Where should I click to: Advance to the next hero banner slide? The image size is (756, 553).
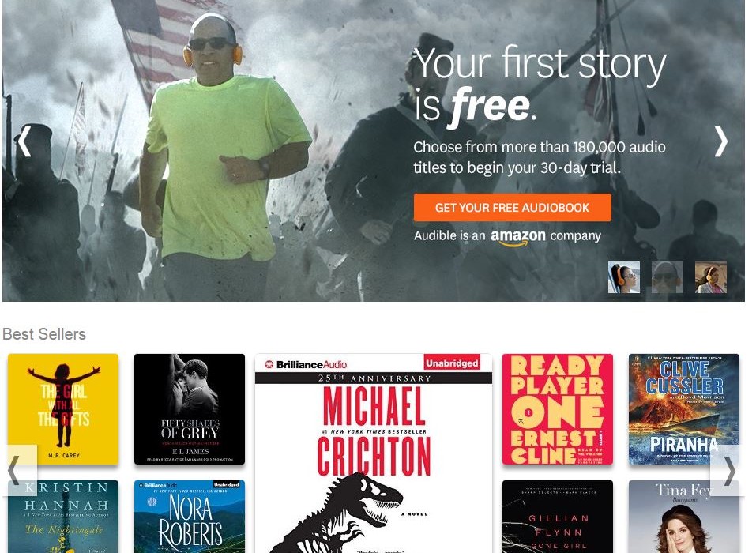click(x=720, y=141)
